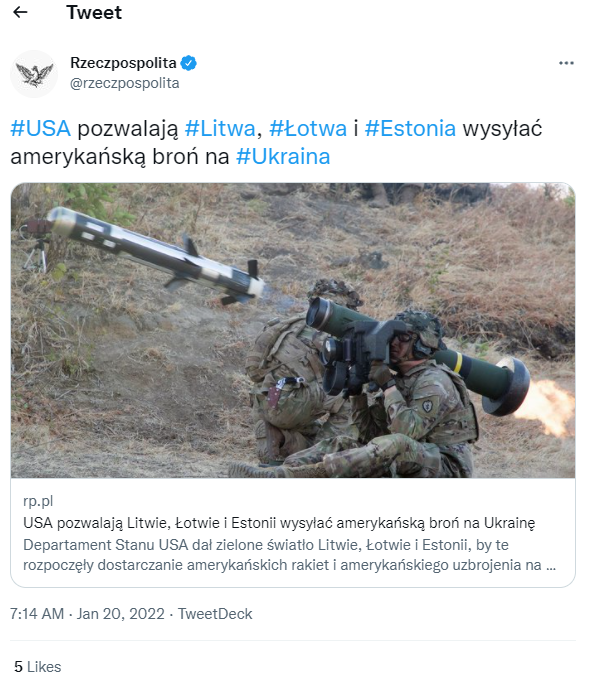
Task: Open Rzeczpospolita profile avatar
Action: pyautogui.click(x=34, y=73)
